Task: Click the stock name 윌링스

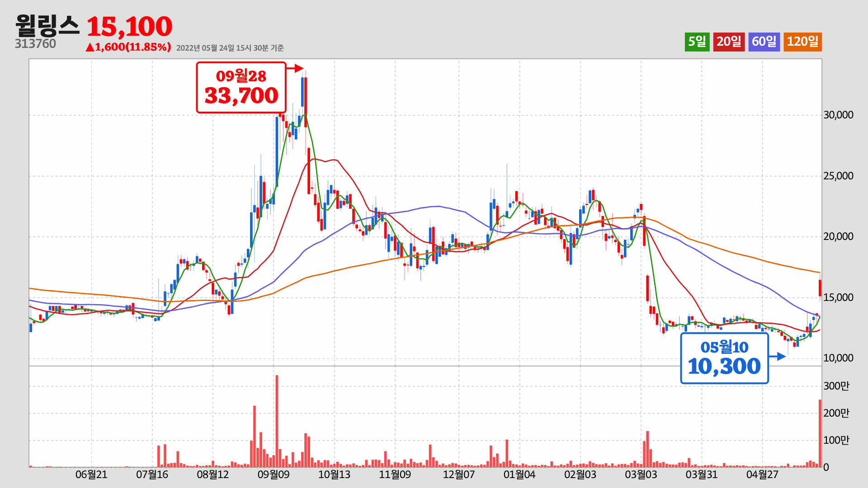Action: (47, 26)
